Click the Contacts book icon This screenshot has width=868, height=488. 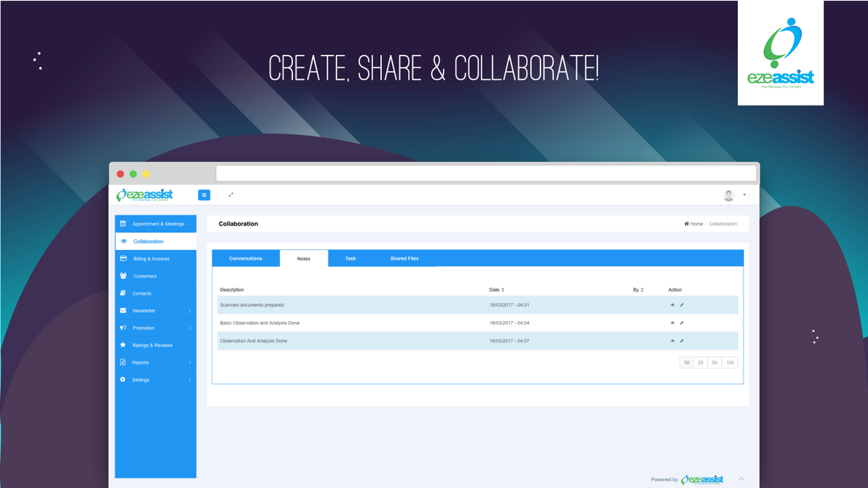point(123,294)
